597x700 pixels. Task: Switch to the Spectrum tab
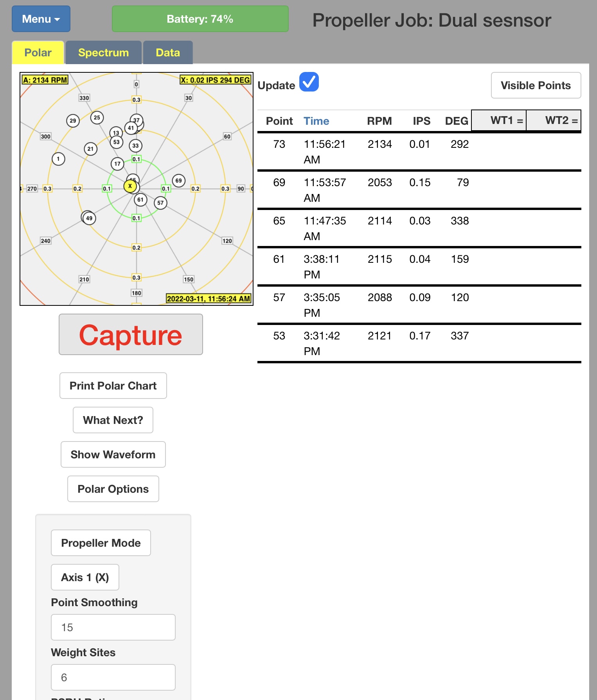(x=103, y=52)
